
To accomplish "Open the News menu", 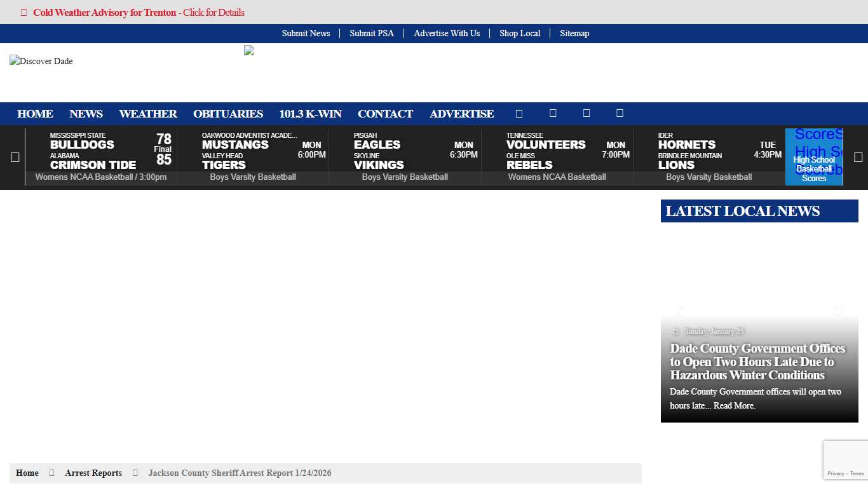I will [x=86, y=114].
